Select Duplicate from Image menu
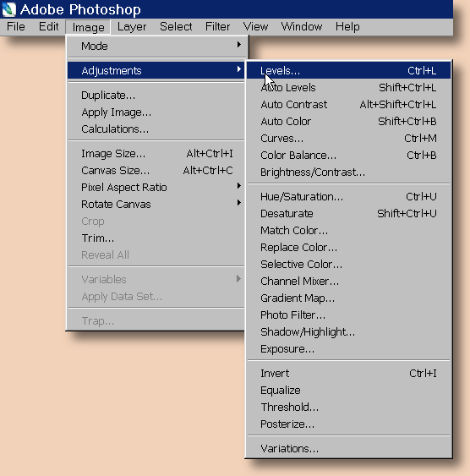This screenshot has width=470, height=476. 156,96
